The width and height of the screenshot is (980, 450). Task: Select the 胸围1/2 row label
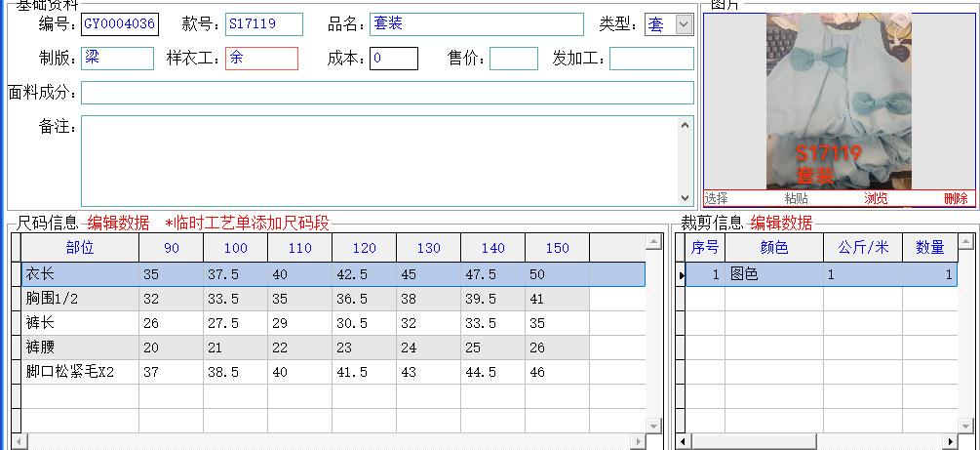point(80,299)
